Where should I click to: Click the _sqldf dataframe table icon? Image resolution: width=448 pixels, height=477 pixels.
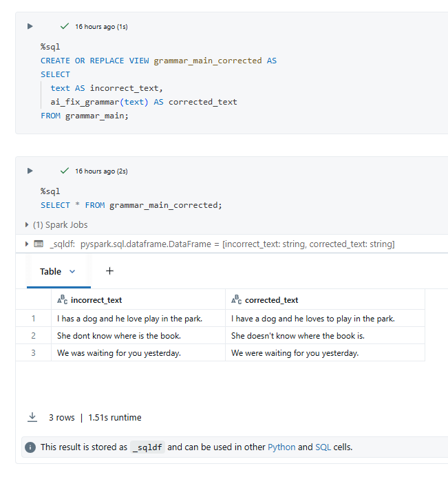39,244
